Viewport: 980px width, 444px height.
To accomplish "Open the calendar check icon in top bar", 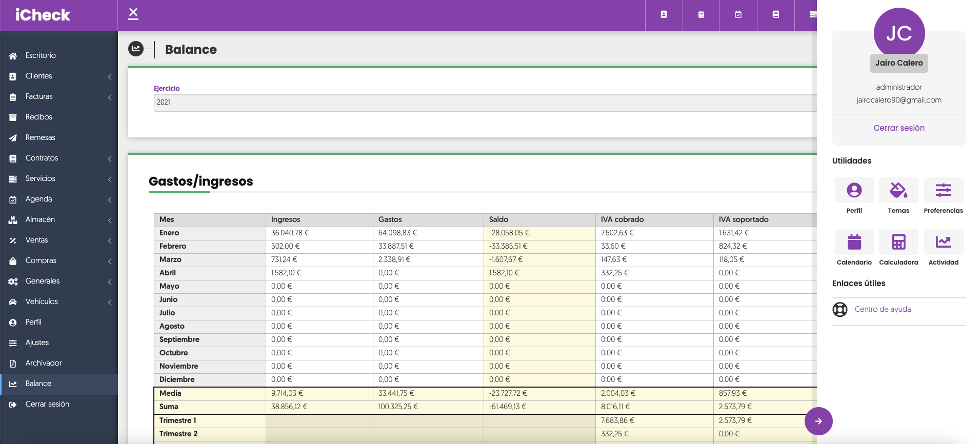I will tap(738, 15).
